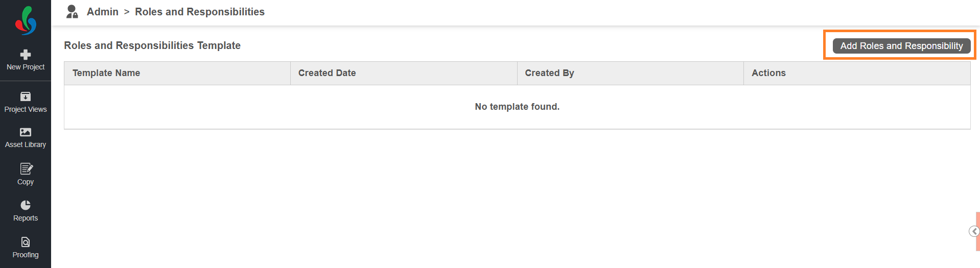Click the Actions column header
980x268 pixels.
pos(768,73)
